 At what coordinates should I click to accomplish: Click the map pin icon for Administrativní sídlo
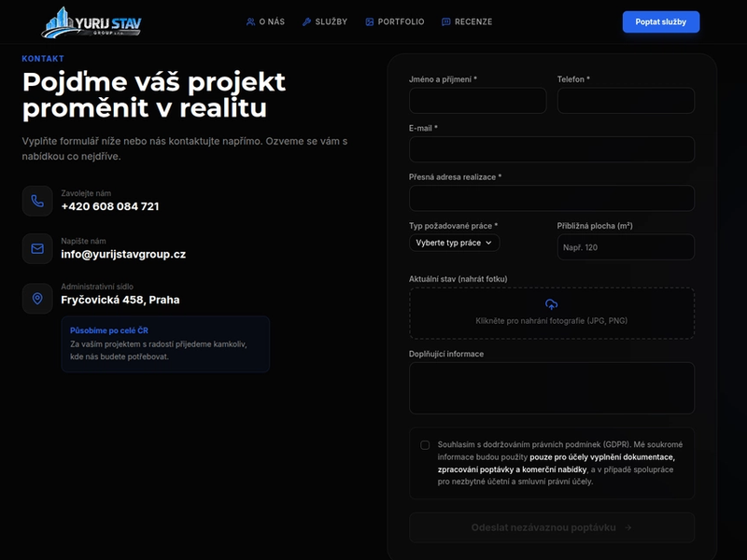click(x=37, y=299)
